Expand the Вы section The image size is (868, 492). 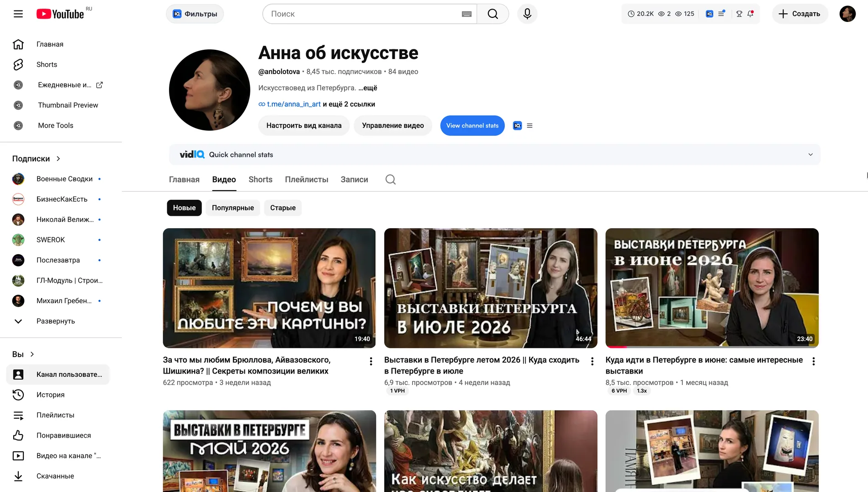pyautogui.click(x=23, y=354)
